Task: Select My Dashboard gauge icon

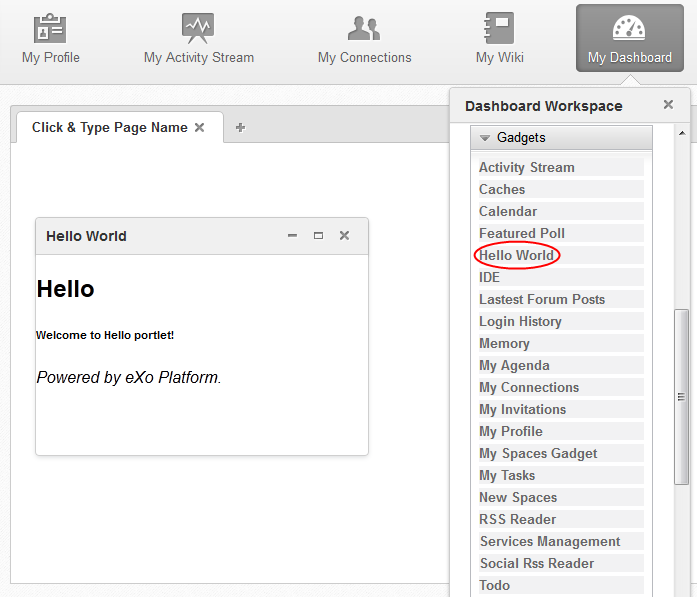Action: tap(629, 28)
